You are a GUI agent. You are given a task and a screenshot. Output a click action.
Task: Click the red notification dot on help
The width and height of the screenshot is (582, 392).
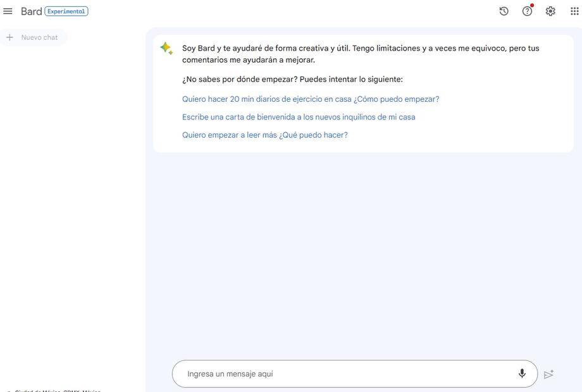[x=532, y=6]
